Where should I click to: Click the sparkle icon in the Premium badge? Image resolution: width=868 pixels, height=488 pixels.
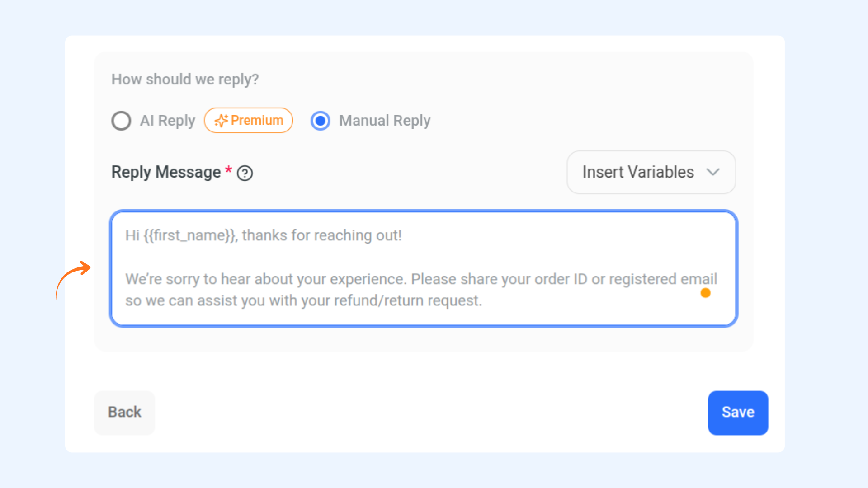point(221,121)
